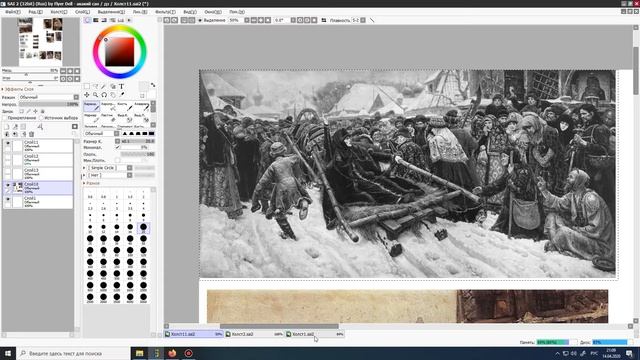
Task: Focus the Windows taskbar search field
Action: 73,353
